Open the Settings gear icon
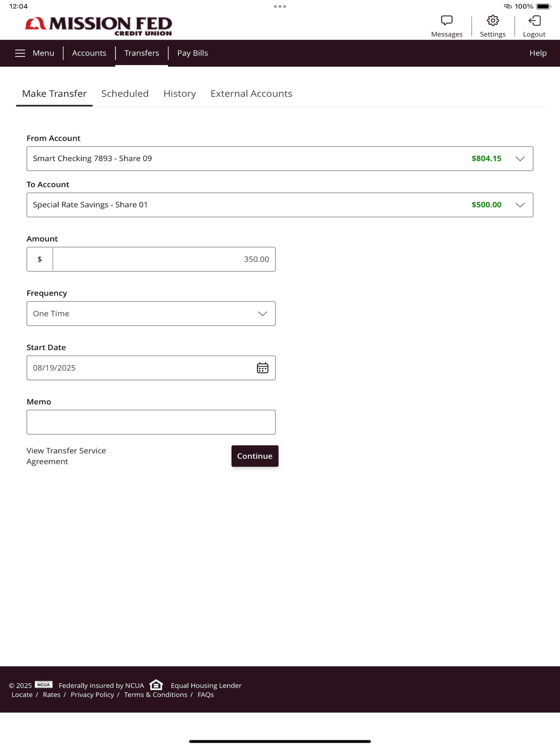The height and width of the screenshot is (747, 560). click(x=493, y=21)
